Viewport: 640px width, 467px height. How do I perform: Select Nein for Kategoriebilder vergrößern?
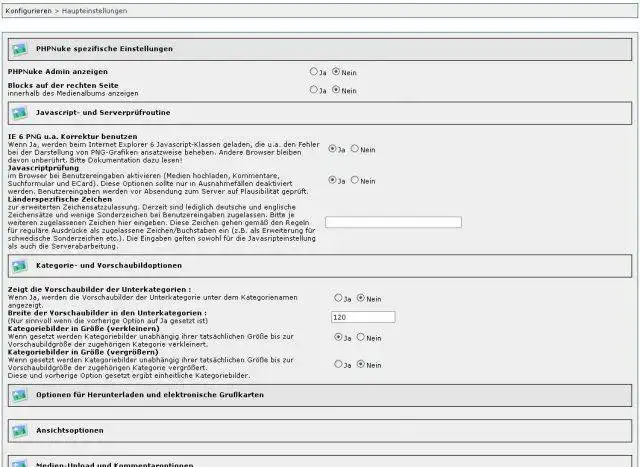(x=361, y=364)
